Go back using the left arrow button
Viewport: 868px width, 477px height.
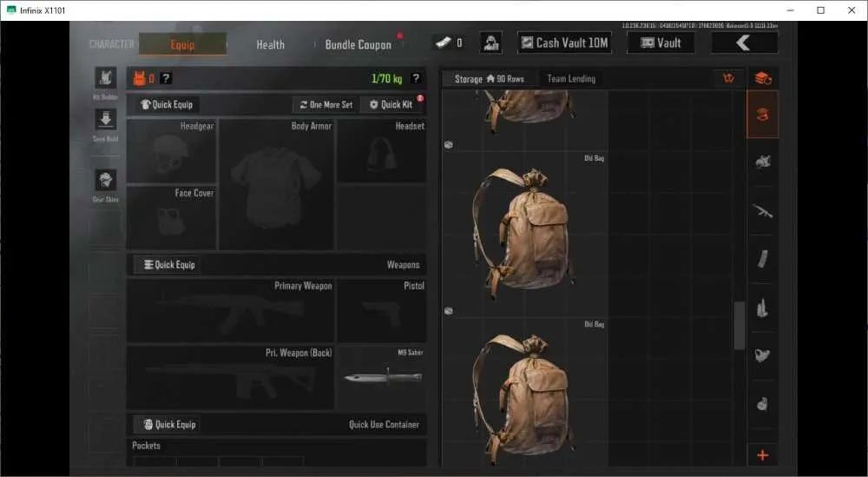click(x=745, y=43)
